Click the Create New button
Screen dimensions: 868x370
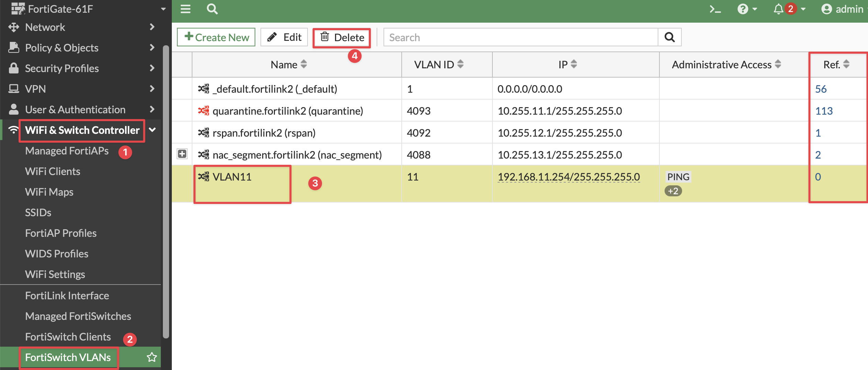point(216,37)
